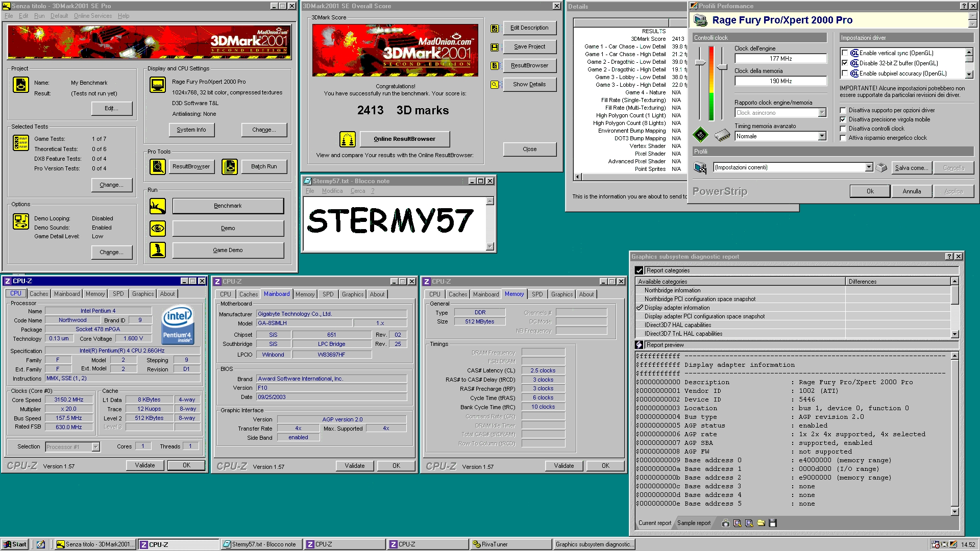The image size is (980, 551).
Task: Click the hotkey keyboard key icon in Profili
Action: tap(881, 167)
